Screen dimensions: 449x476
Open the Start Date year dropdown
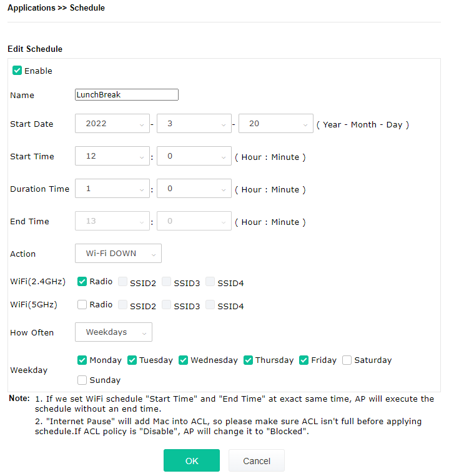[x=112, y=124]
